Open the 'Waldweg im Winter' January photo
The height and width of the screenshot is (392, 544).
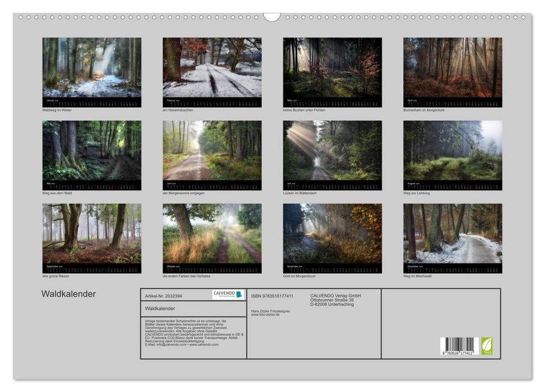(92, 68)
